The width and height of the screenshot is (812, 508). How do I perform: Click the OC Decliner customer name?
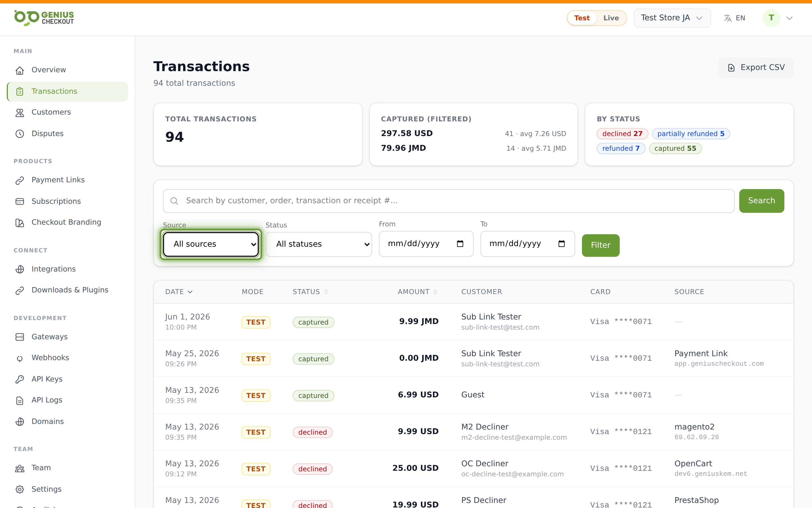pos(484,464)
